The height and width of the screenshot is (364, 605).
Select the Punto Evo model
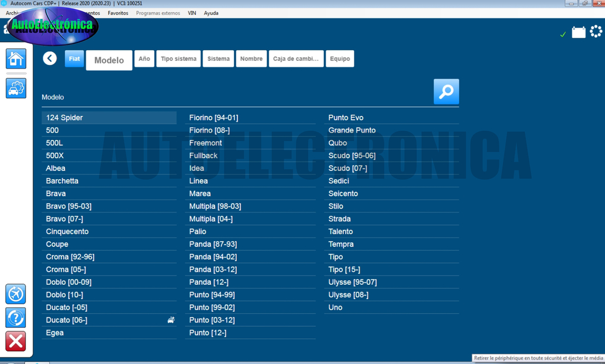(392, 118)
